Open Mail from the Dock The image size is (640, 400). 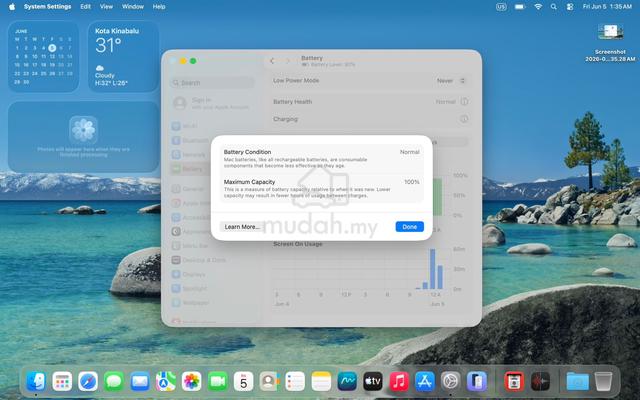(x=140, y=382)
